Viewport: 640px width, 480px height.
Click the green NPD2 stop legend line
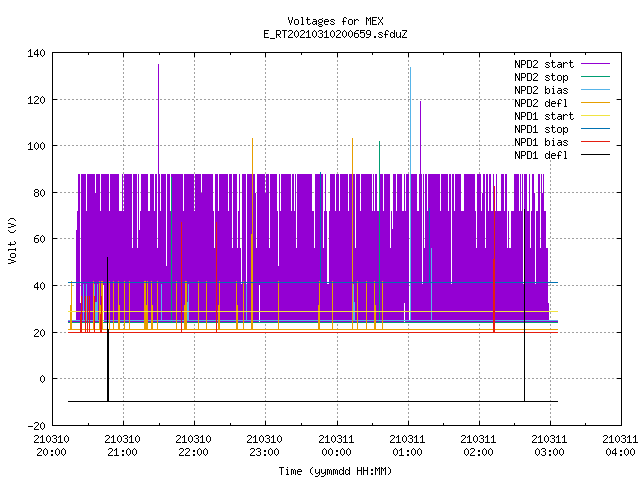tap(595, 76)
